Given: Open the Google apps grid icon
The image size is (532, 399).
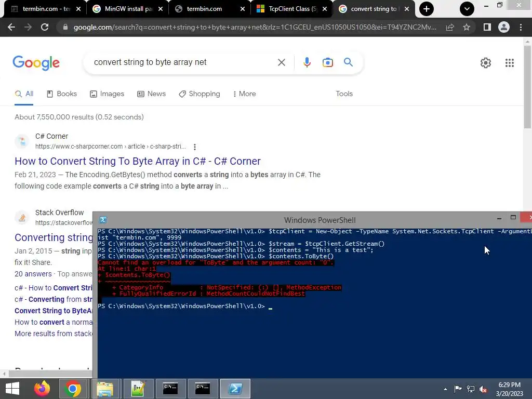Looking at the screenshot, I should [509, 63].
